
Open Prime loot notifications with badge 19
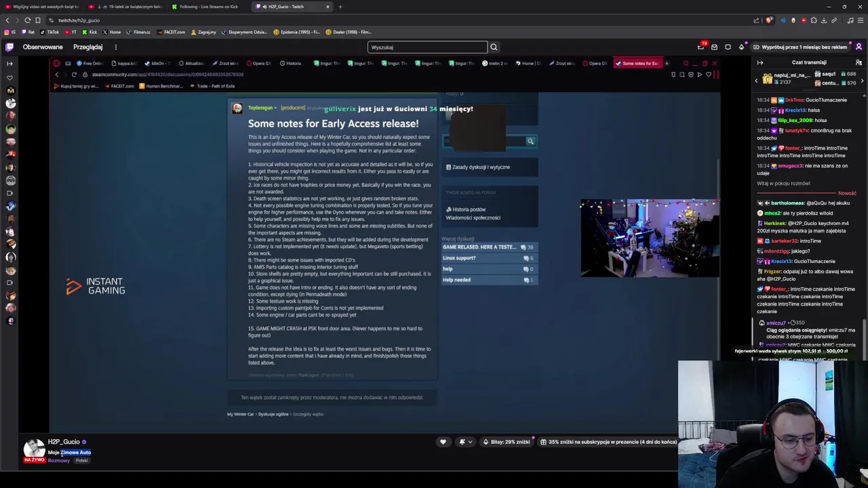[701, 47]
